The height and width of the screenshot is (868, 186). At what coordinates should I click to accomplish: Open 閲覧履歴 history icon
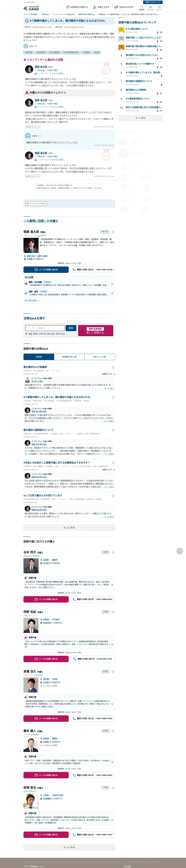pyautogui.click(x=141, y=8)
